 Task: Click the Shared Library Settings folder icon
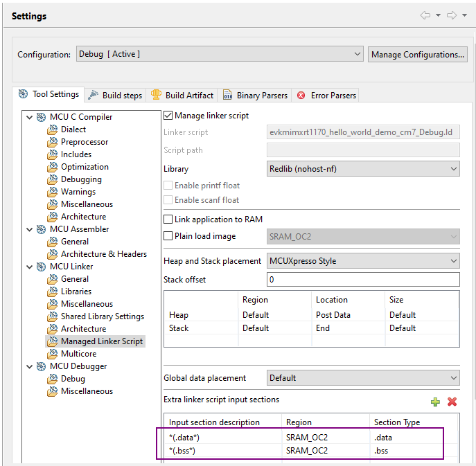pos(53,316)
